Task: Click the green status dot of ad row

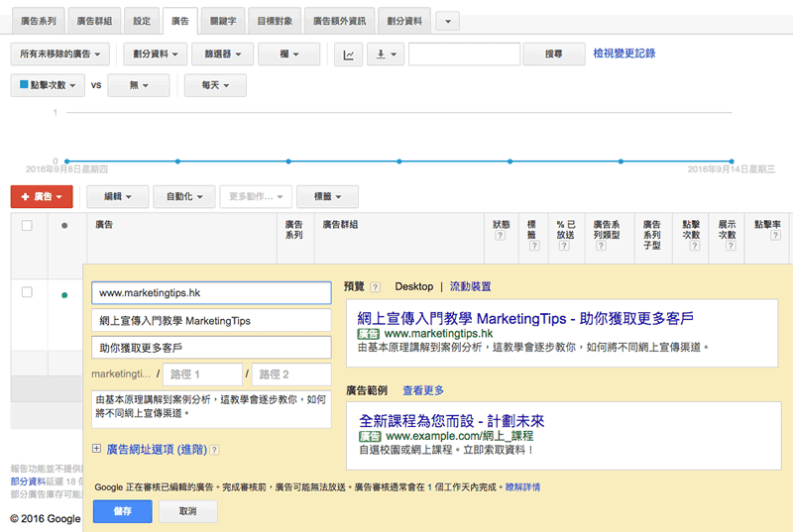Action: click(64, 295)
